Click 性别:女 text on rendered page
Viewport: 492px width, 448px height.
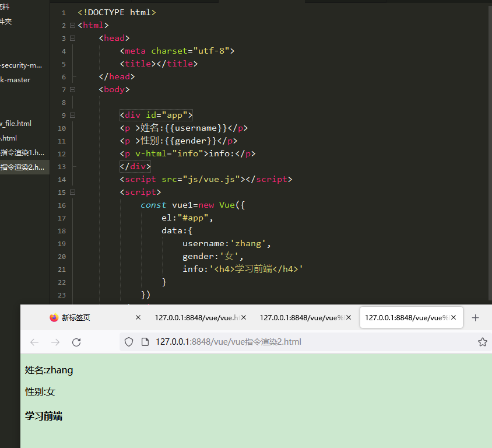point(40,392)
